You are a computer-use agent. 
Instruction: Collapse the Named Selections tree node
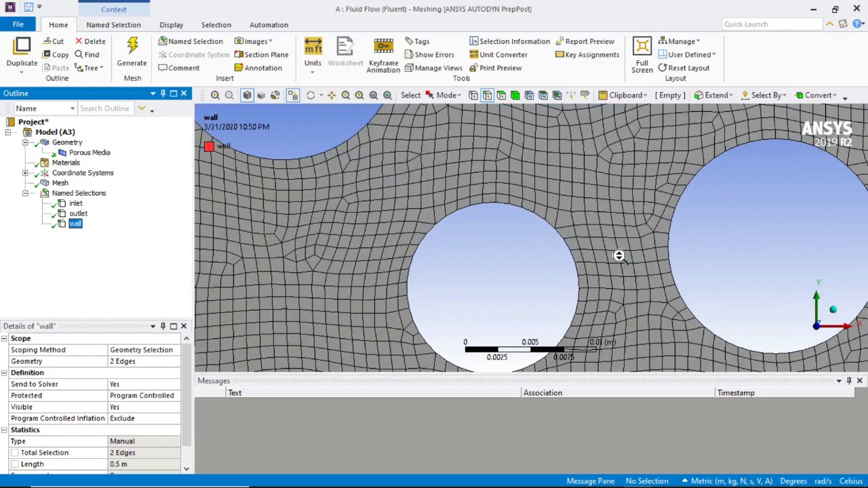point(25,193)
